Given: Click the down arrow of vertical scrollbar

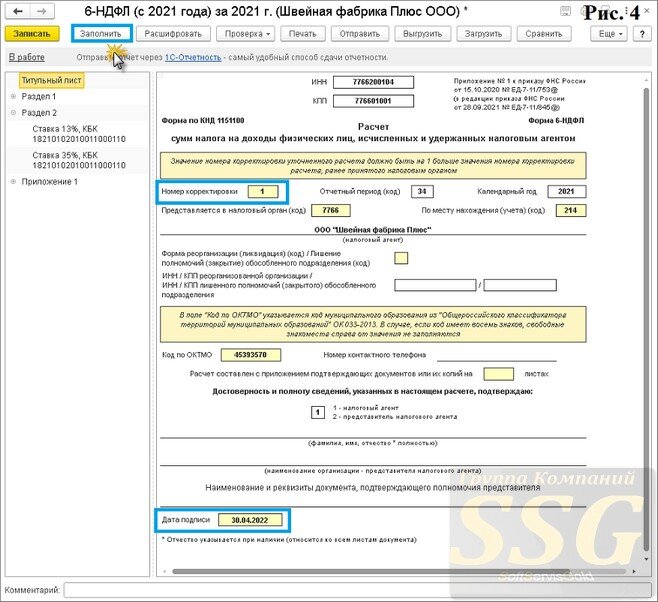Looking at the screenshot, I should click(x=646, y=559).
